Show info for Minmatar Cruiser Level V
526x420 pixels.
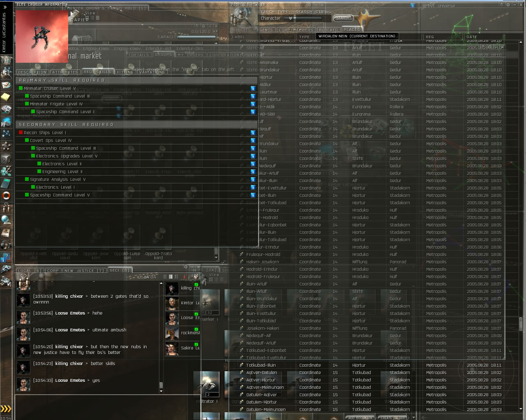coord(253,88)
